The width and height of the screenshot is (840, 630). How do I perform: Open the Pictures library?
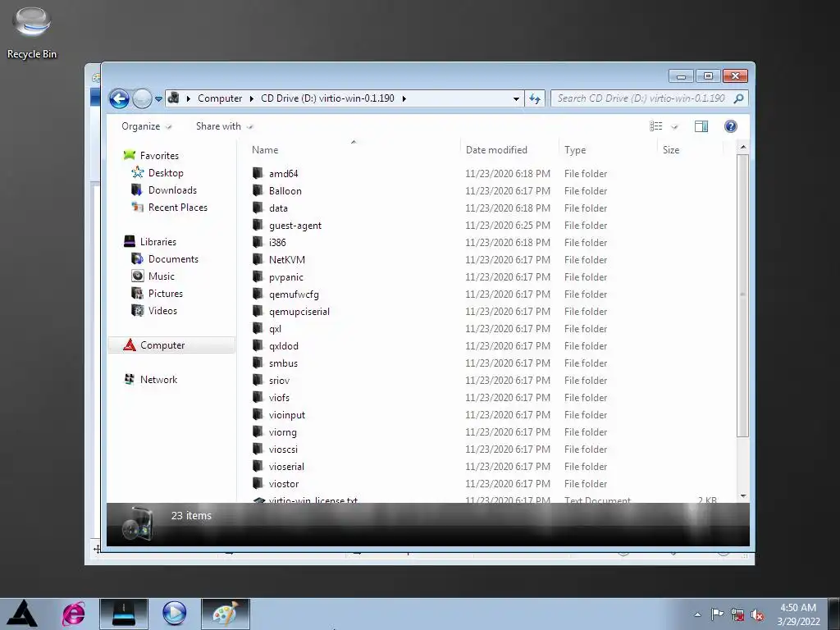pyautogui.click(x=165, y=294)
